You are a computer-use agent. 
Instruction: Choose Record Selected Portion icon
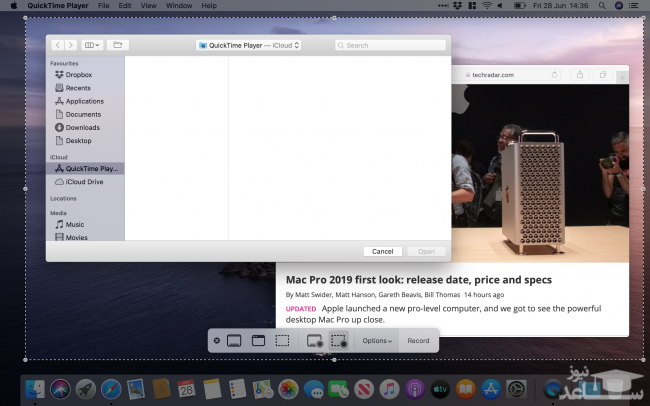point(338,341)
